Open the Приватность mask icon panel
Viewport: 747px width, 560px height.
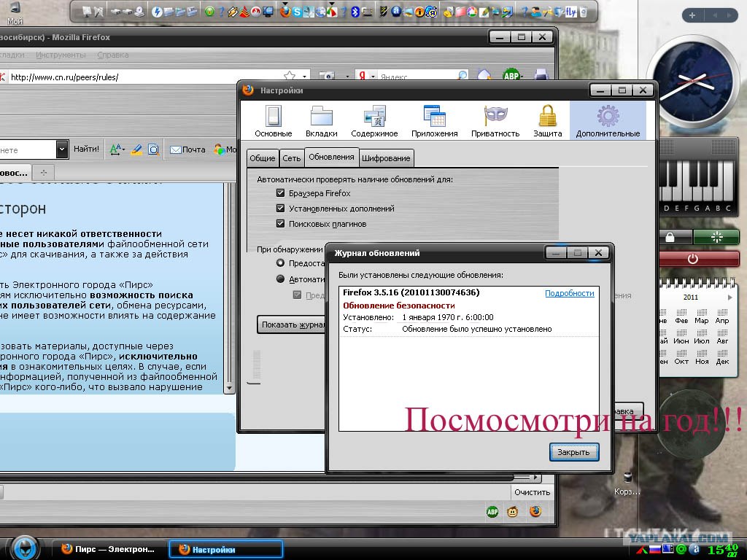[x=495, y=120]
